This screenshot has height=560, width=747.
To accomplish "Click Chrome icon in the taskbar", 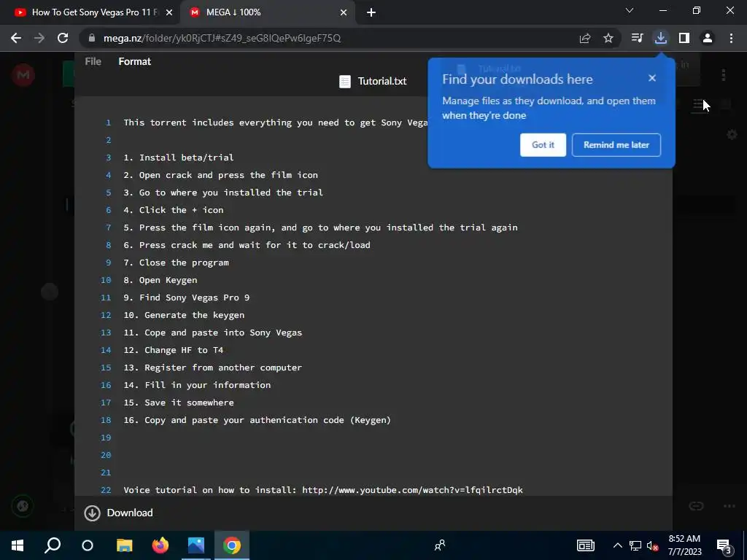I will click(x=231, y=545).
